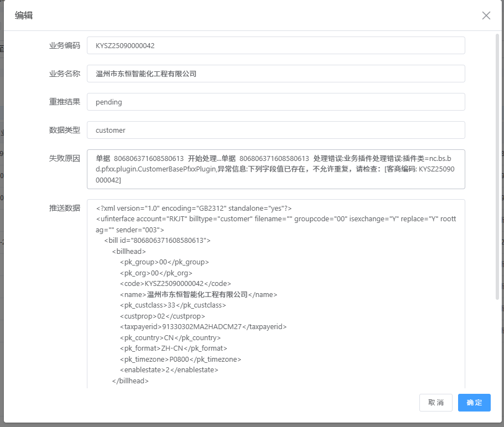
Task: Click the 数据类型 label
Action: coord(65,131)
